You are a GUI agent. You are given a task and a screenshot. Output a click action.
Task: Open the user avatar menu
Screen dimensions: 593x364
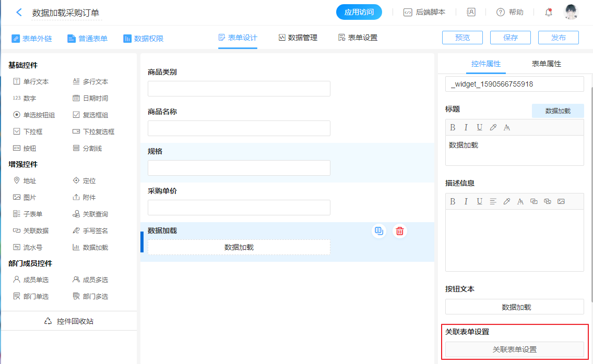pos(572,13)
